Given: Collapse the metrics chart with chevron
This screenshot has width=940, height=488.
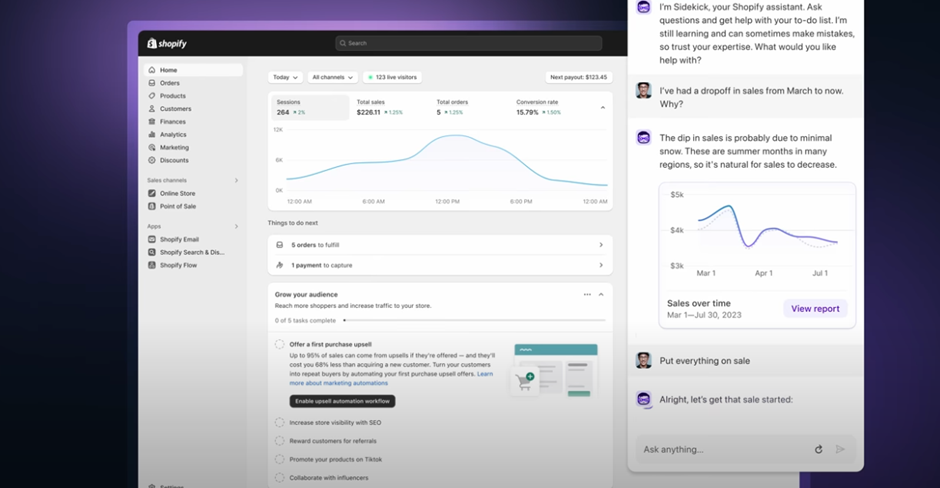Looking at the screenshot, I should pos(602,108).
